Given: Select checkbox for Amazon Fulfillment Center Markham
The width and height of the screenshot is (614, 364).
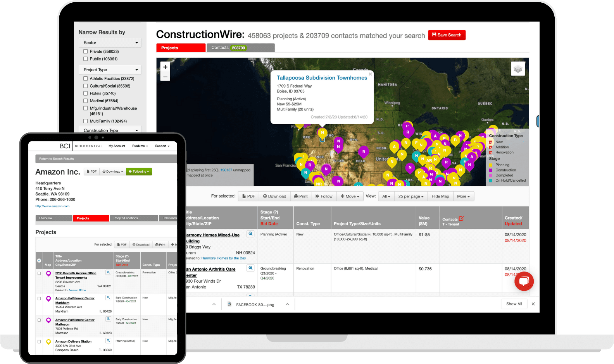Looking at the screenshot, I should (x=39, y=299).
